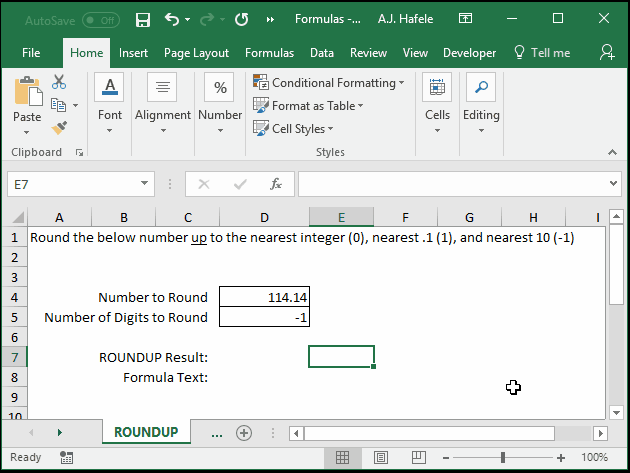The width and height of the screenshot is (630, 473).
Task: Open the Alignment group icon
Action: point(162,87)
